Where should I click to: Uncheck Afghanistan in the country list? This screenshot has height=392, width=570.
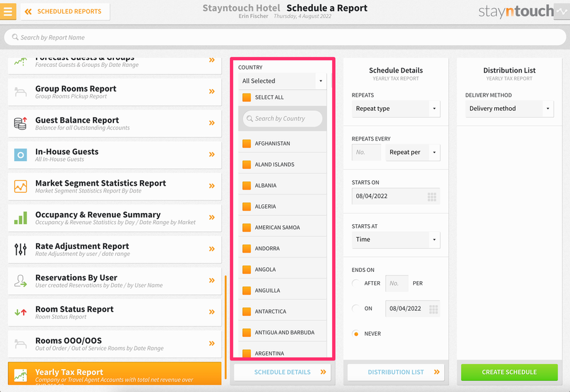click(247, 144)
